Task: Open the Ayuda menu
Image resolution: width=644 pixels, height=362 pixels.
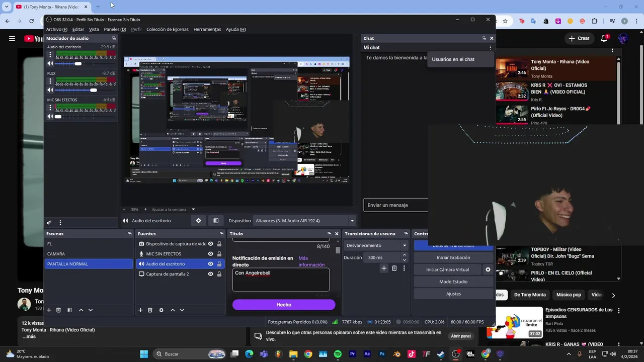Action: click(x=236, y=29)
